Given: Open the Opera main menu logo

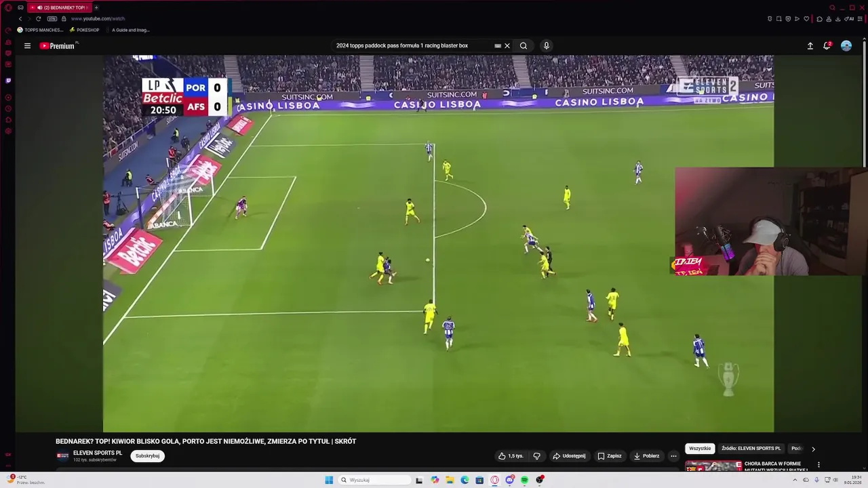Looking at the screenshot, I should tap(8, 7).
